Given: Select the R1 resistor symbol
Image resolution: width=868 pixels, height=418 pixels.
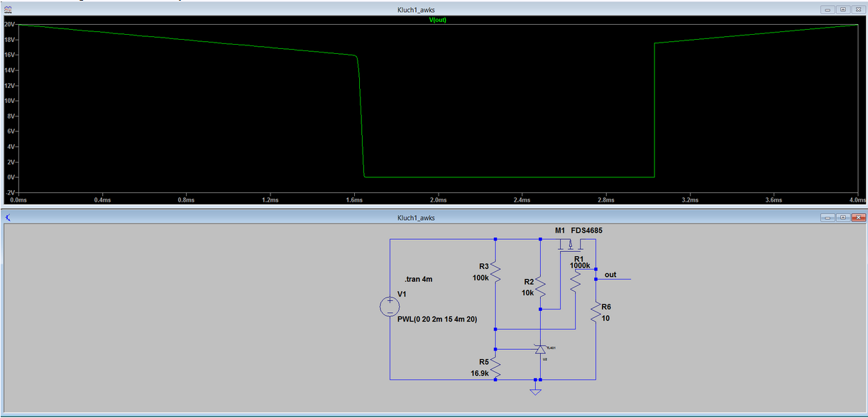Looking at the screenshot, I should pos(576,280).
